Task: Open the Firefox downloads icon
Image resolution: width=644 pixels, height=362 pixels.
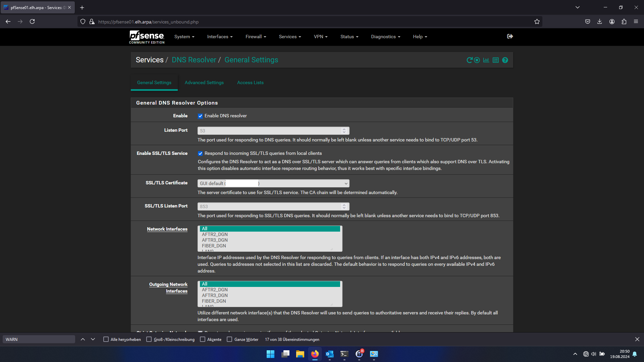Action: coord(600,21)
